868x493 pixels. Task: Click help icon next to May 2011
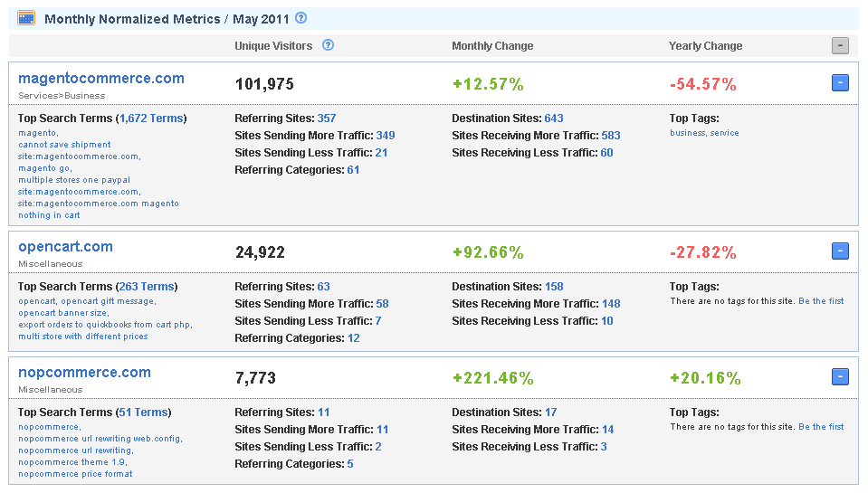(301, 18)
